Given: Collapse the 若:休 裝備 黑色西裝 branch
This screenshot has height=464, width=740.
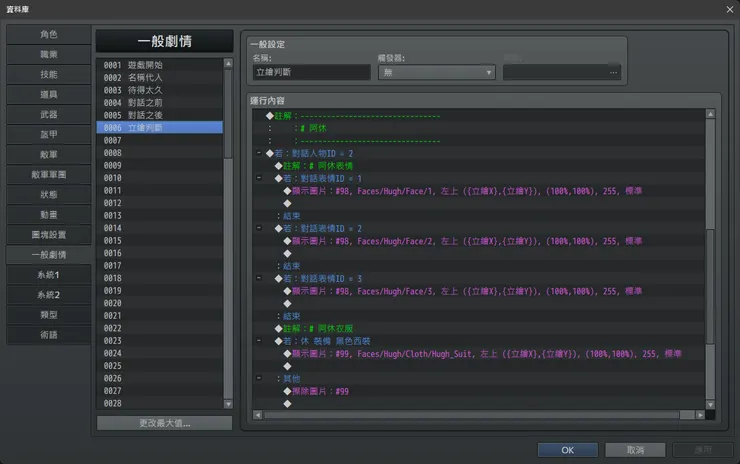Looking at the screenshot, I should [x=259, y=340].
